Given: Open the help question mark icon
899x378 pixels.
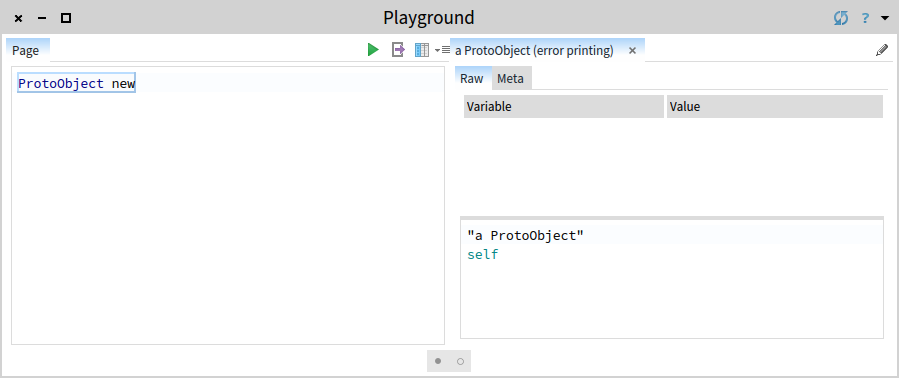Looking at the screenshot, I should pos(865,18).
